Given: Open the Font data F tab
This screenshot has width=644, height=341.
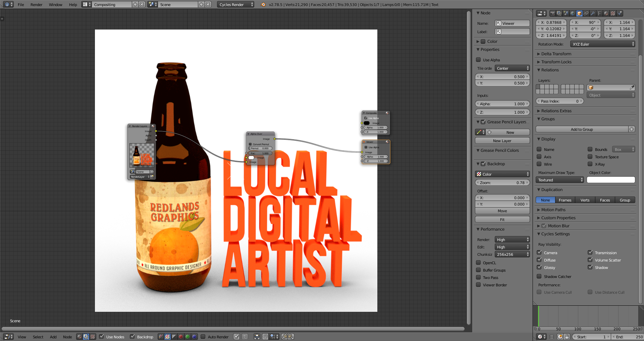Looking at the screenshot, I should point(599,13).
